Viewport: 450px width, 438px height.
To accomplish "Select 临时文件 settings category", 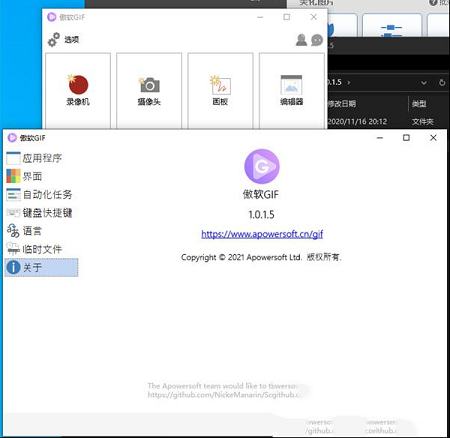I will point(41,249).
